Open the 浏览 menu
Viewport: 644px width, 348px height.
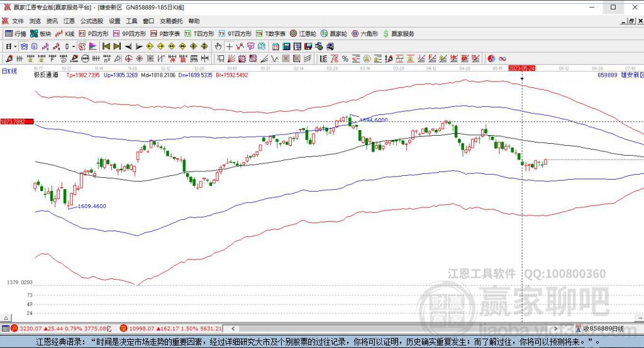[35, 21]
